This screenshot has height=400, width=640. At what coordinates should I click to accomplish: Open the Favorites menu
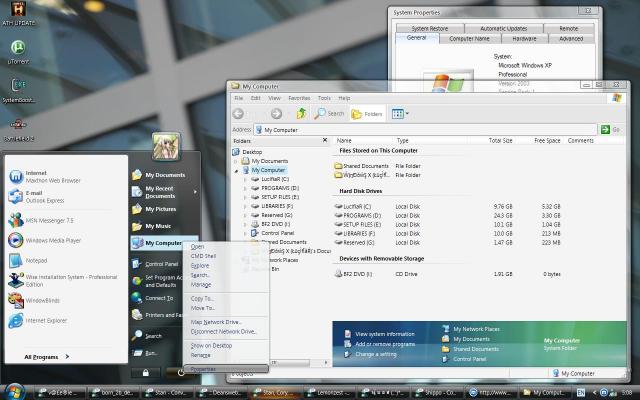(299, 98)
